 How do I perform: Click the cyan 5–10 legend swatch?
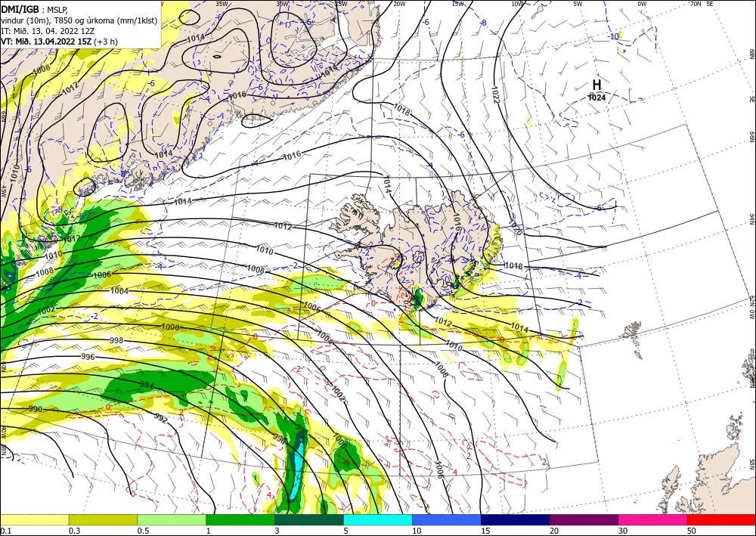378,519
